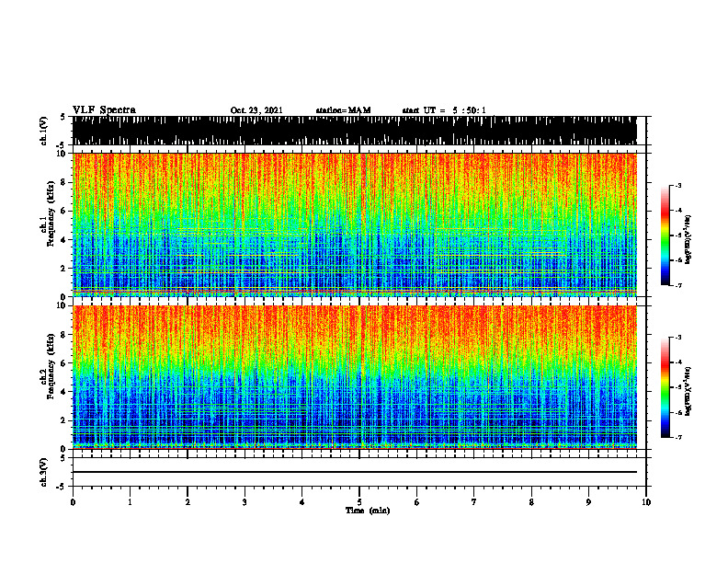Select the date text "Oct. 23, 2021"
The image size is (728, 563).
click(x=256, y=110)
